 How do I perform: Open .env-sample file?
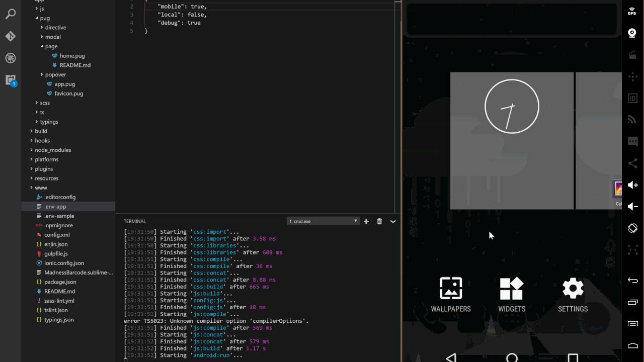click(59, 216)
